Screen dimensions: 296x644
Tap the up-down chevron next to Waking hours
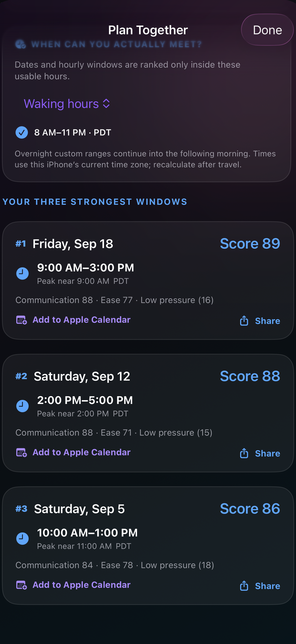pos(106,104)
